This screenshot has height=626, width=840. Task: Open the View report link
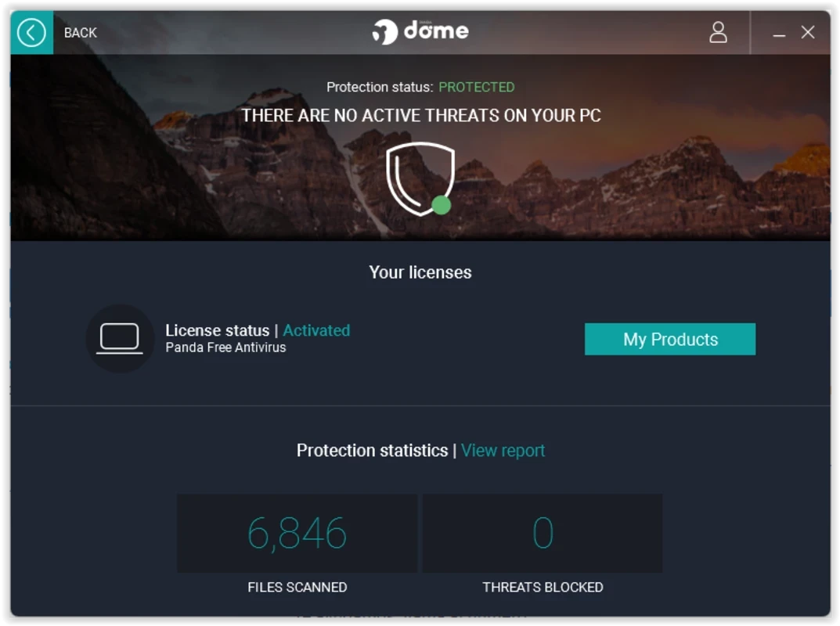pos(503,451)
